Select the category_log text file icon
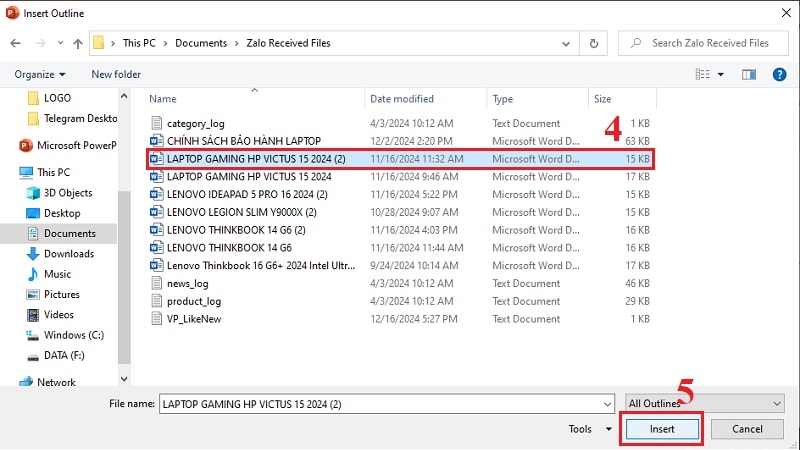 (156, 123)
